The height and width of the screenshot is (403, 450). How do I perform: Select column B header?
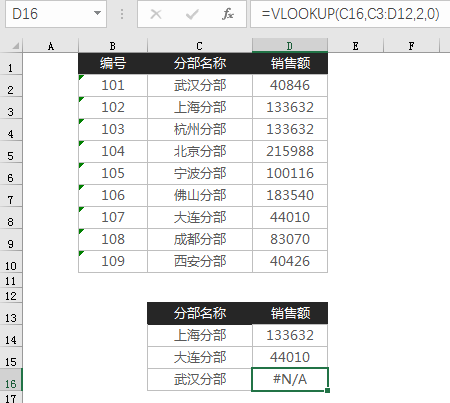[113, 46]
